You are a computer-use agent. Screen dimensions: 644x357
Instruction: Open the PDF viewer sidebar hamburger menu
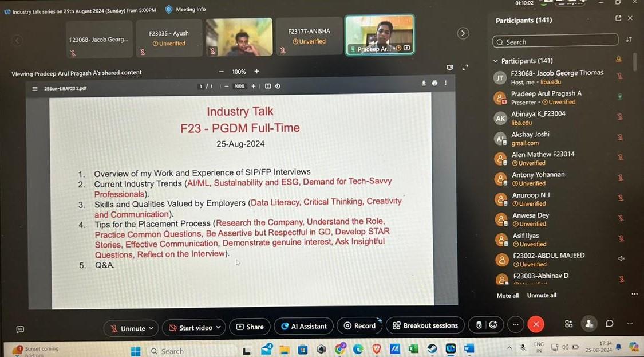coord(35,89)
